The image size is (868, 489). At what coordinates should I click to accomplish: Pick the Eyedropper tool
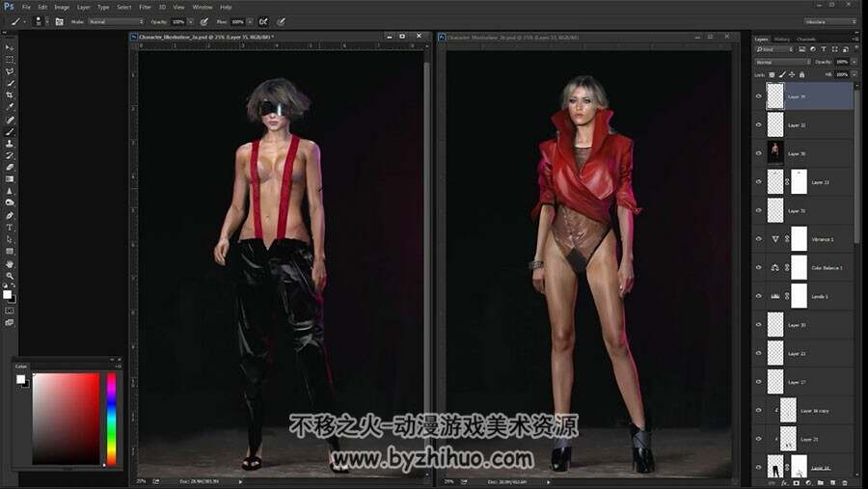(10, 107)
